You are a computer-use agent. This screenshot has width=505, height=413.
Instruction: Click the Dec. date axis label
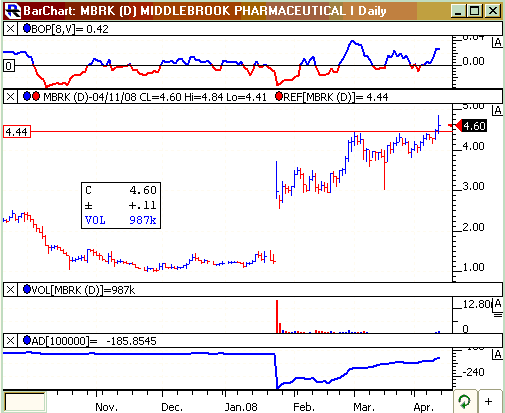pyautogui.click(x=172, y=407)
